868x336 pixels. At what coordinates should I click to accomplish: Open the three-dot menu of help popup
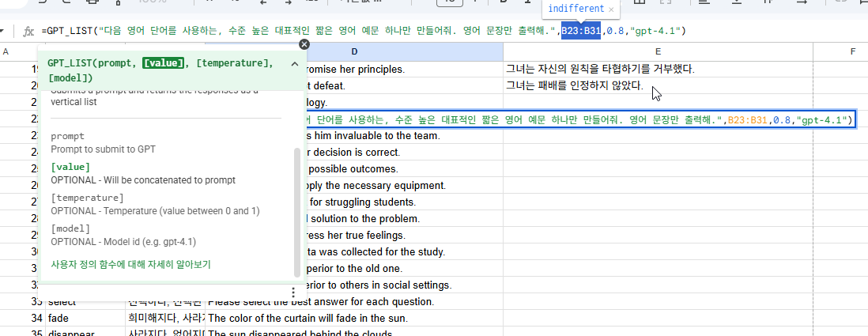(292, 293)
